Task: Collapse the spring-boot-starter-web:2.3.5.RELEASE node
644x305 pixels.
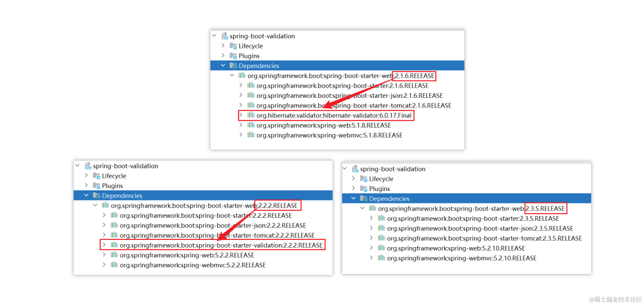Action: pyautogui.click(x=363, y=208)
